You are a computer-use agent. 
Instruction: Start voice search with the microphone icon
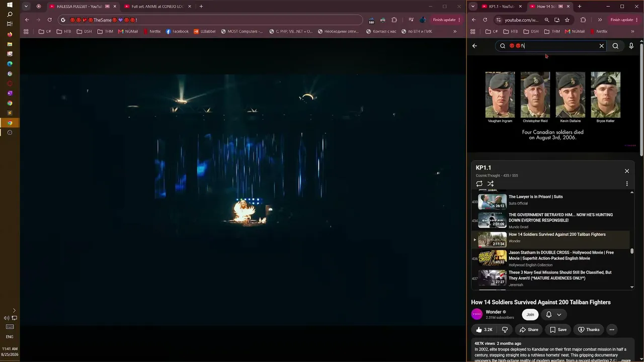point(631,46)
